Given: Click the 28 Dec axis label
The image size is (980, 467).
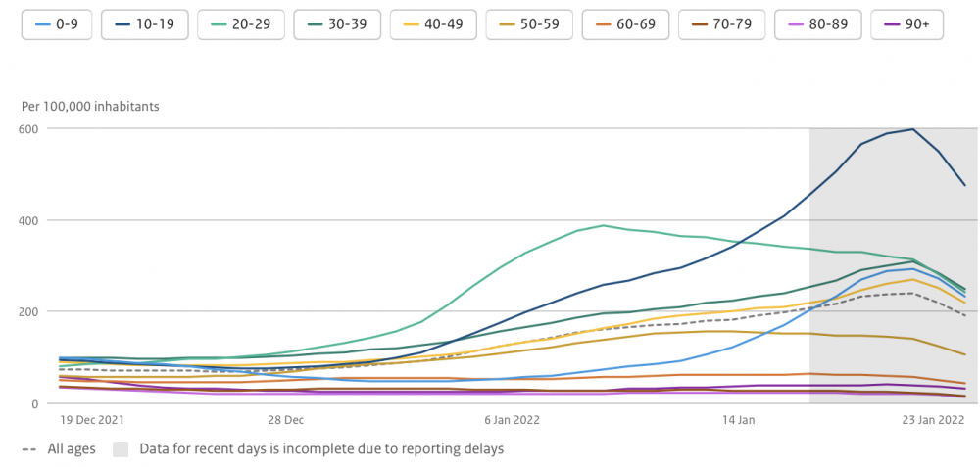Looking at the screenshot, I should point(288,420).
